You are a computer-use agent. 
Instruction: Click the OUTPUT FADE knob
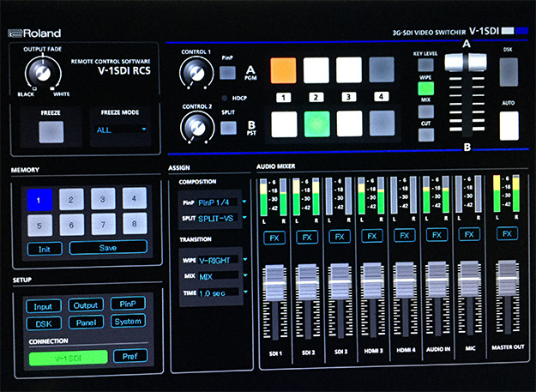click(x=43, y=72)
